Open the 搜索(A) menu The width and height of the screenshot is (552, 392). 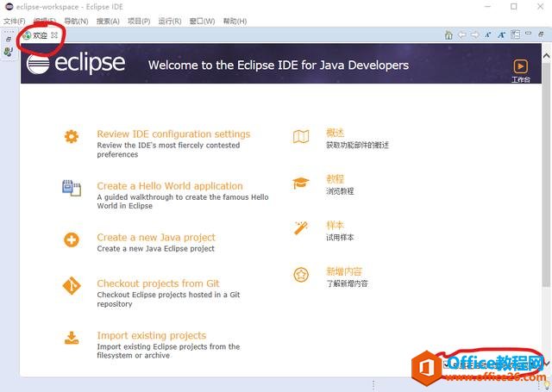pos(108,21)
